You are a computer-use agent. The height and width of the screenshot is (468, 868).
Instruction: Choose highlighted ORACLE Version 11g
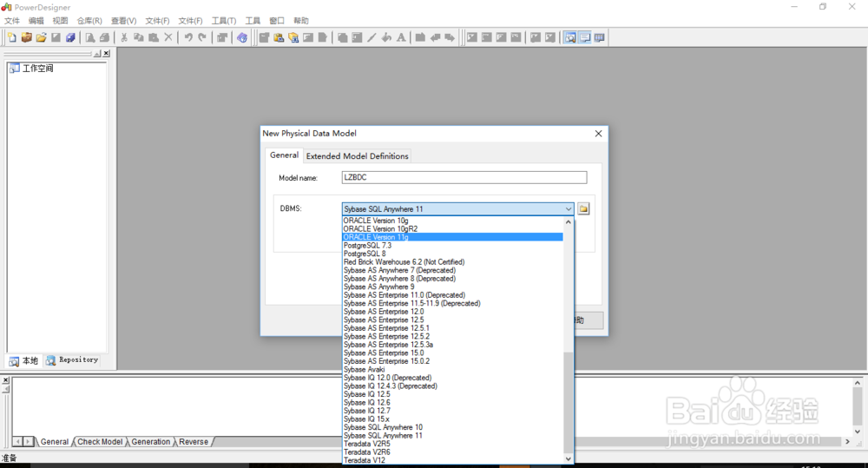452,237
